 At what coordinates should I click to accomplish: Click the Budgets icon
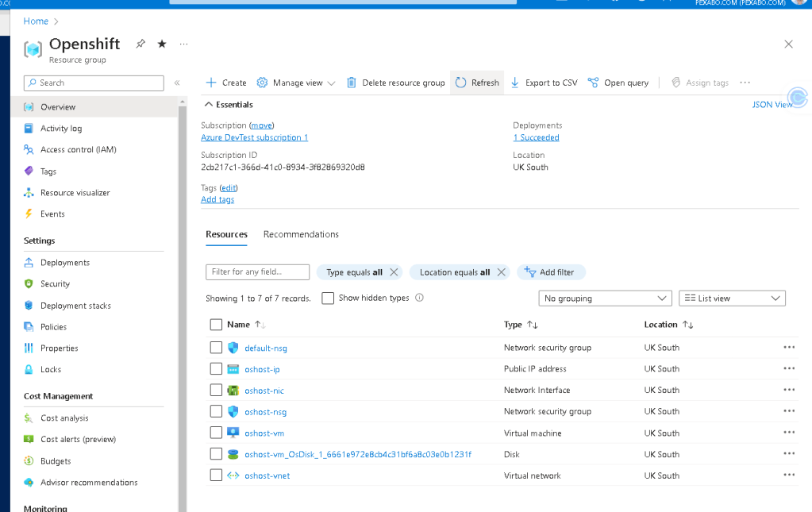point(29,460)
